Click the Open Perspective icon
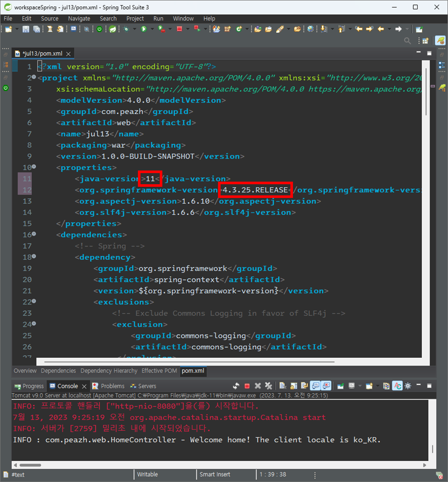 pos(426,41)
